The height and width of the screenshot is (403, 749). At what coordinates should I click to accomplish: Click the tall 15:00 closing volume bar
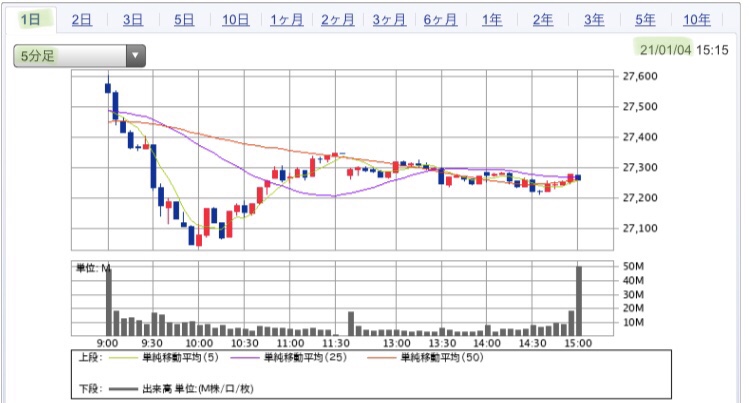pos(579,301)
